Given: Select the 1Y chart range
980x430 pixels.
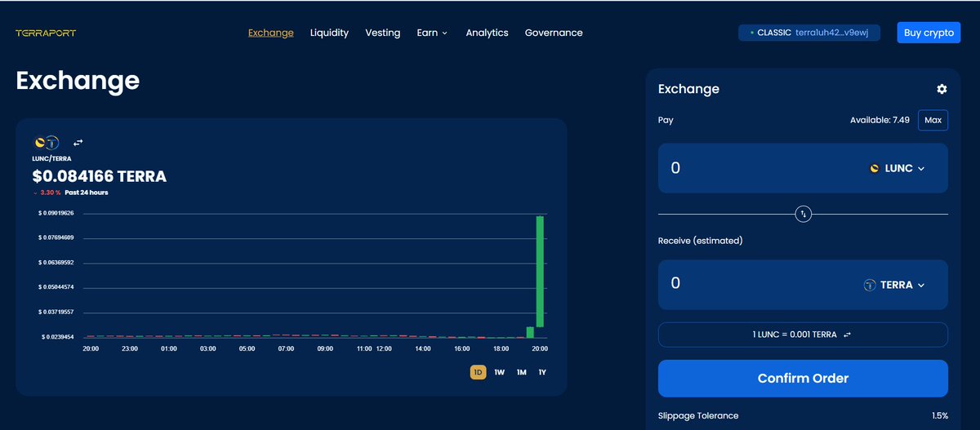Looking at the screenshot, I should (542, 372).
